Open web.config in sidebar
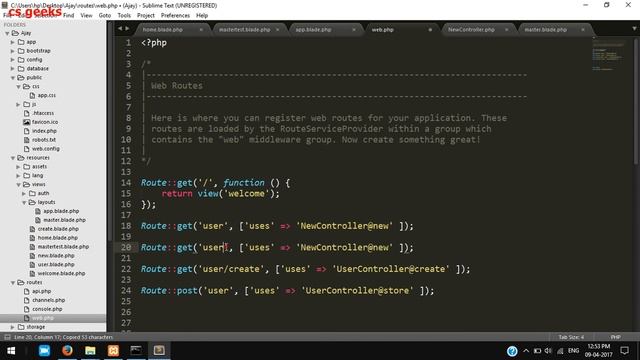 tap(46, 149)
